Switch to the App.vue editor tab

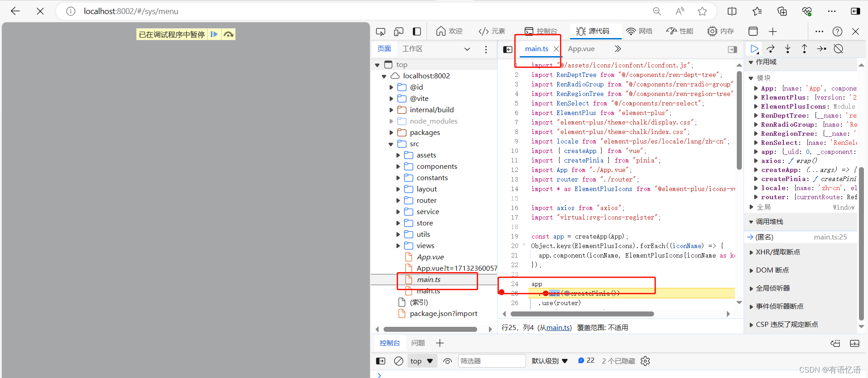581,49
